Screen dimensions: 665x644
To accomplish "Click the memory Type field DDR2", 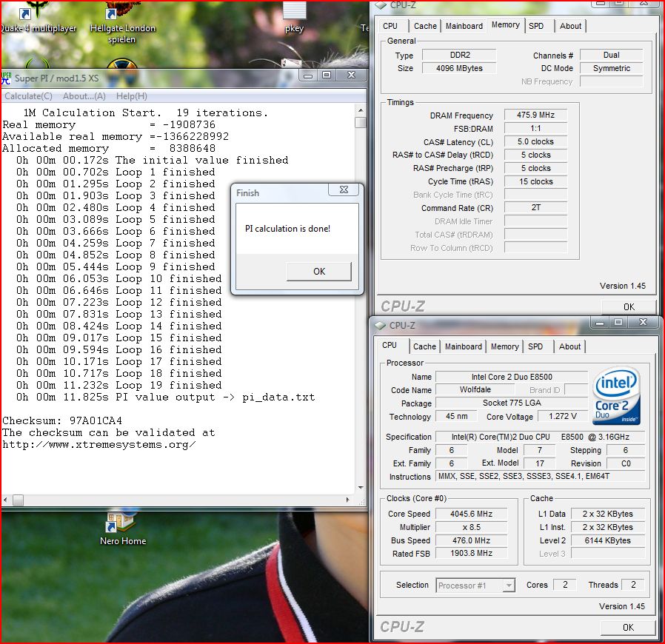I will coord(459,55).
